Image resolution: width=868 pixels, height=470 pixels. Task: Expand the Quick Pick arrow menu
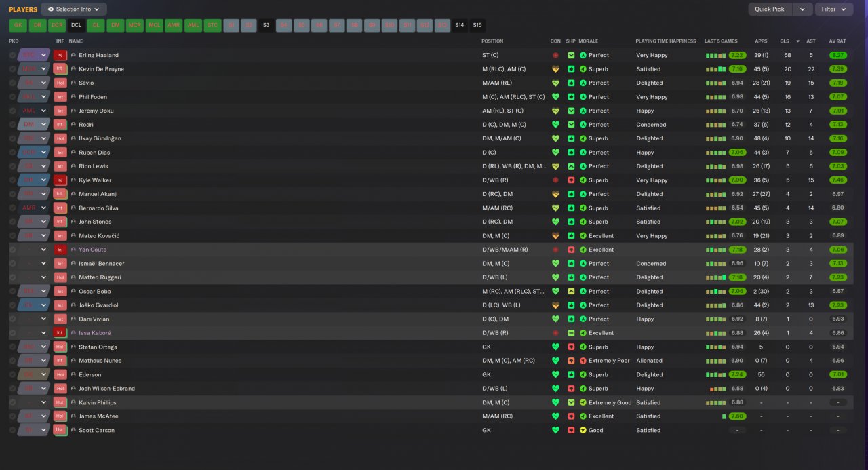(x=802, y=9)
